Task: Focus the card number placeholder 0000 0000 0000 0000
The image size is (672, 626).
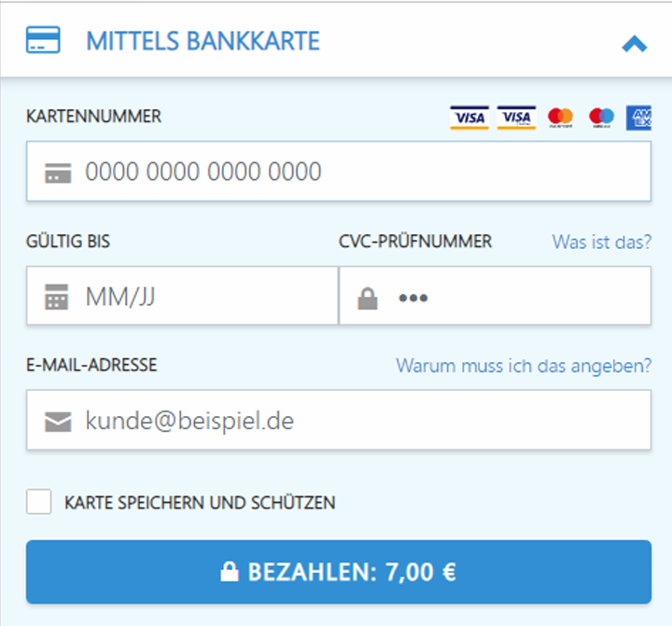Action: pos(203,172)
